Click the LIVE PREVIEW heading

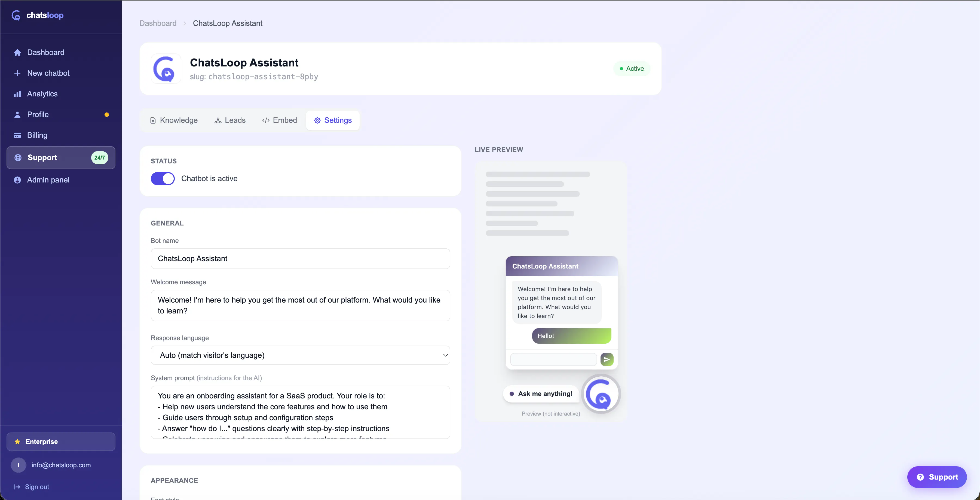click(x=499, y=150)
